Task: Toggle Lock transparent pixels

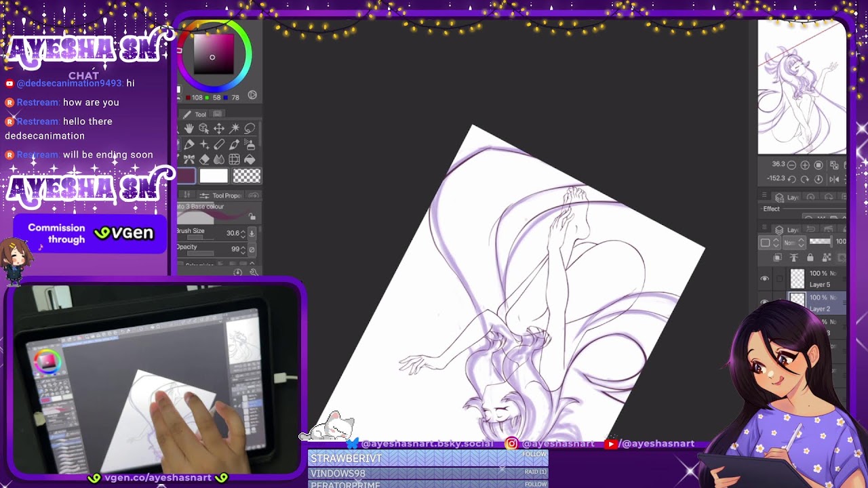Action: tap(827, 258)
